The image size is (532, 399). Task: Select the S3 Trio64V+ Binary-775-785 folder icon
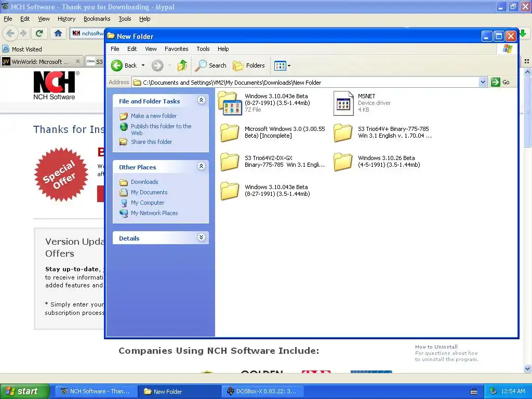(343, 132)
